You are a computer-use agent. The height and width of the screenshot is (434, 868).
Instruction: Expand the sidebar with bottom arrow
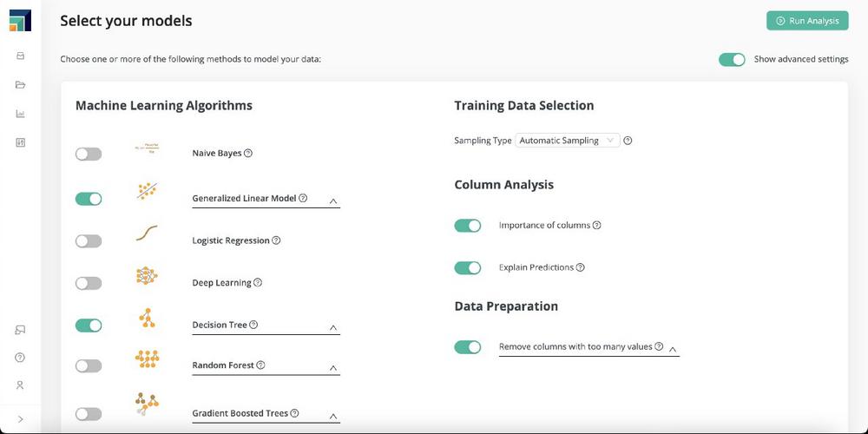point(21,419)
